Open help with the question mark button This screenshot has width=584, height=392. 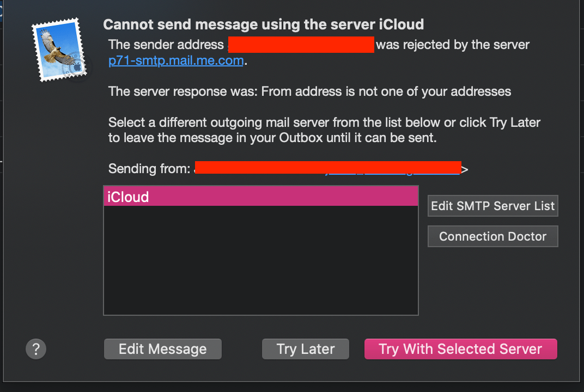click(x=36, y=349)
